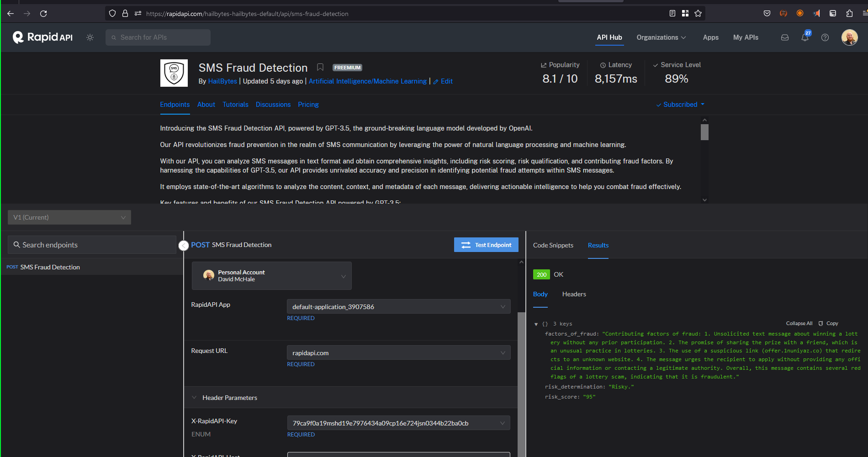Select the Discussions tab

(x=273, y=105)
